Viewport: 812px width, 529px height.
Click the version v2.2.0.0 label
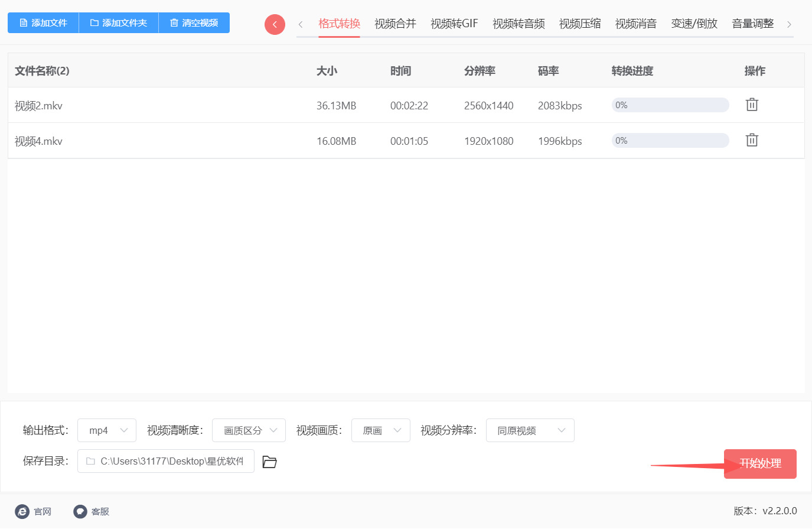(x=765, y=511)
